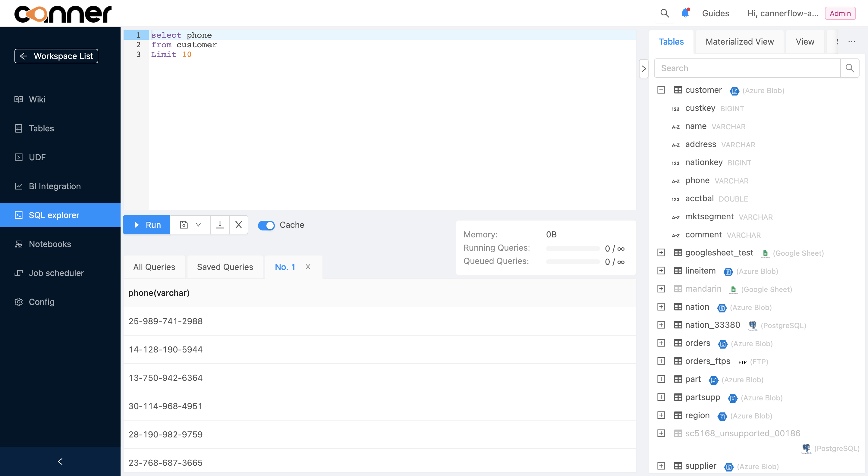Expand the sc5168_unsupported_00186 table
868x476 pixels.
(661, 434)
